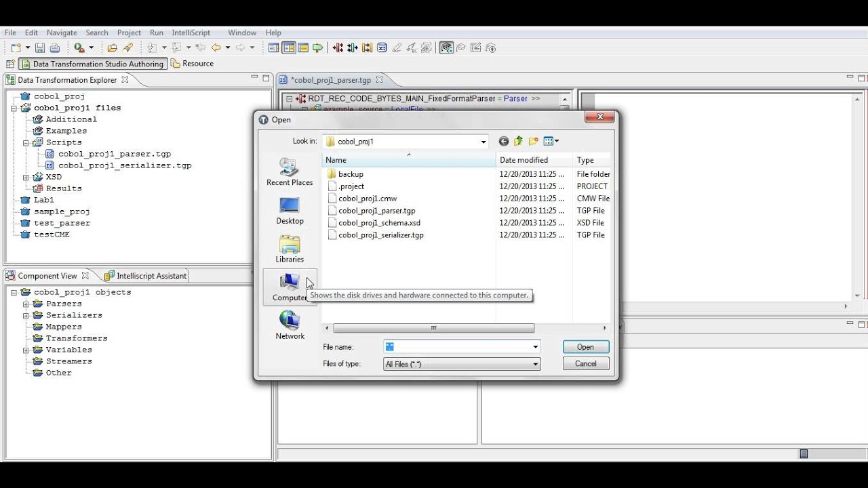This screenshot has width=868, height=488.
Task: Click the yellow mapper toolbar icon
Action: (x=367, y=47)
